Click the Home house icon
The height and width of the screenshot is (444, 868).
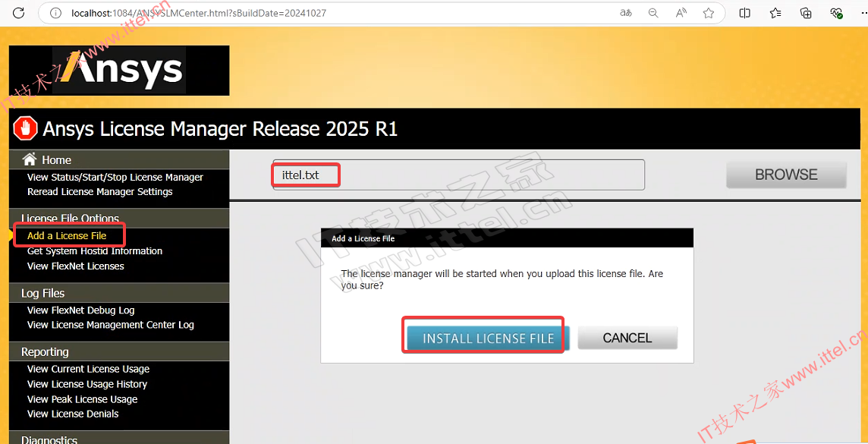click(x=30, y=159)
